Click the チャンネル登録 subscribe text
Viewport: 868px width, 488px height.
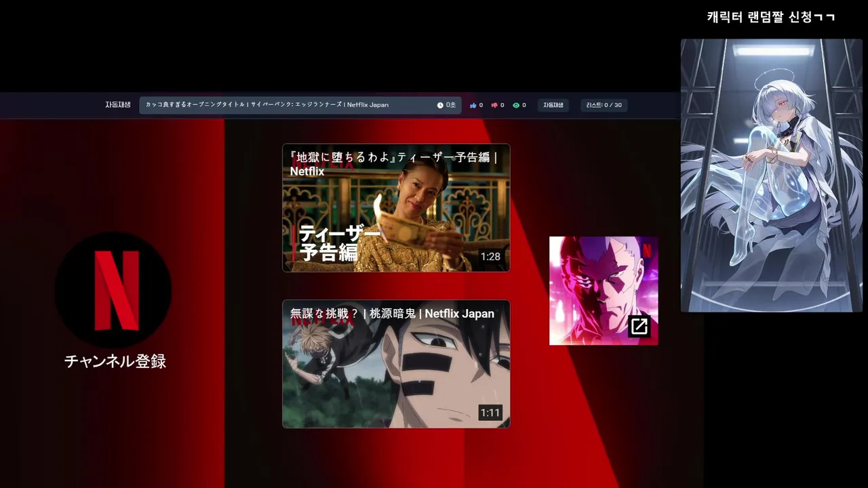click(x=115, y=361)
